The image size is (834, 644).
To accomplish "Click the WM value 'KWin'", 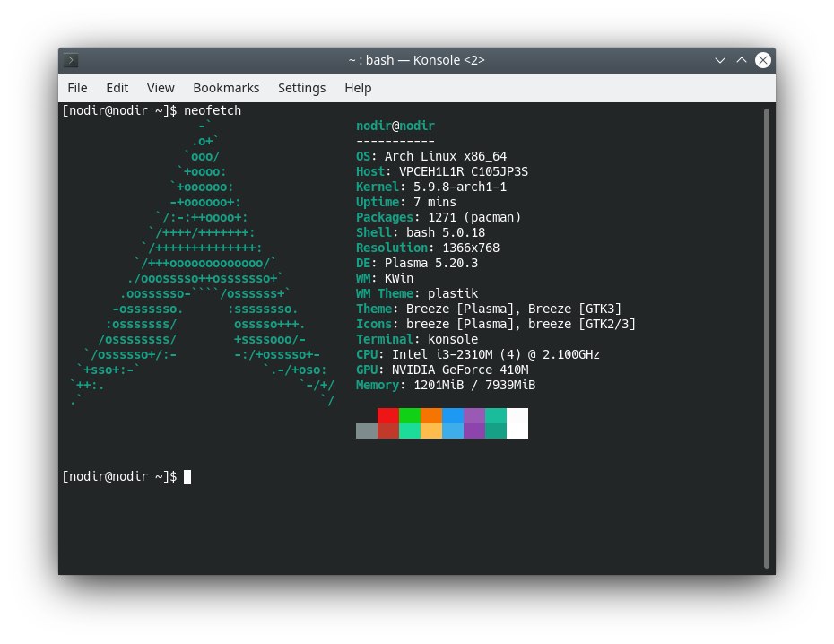I will click(x=398, y=278).
